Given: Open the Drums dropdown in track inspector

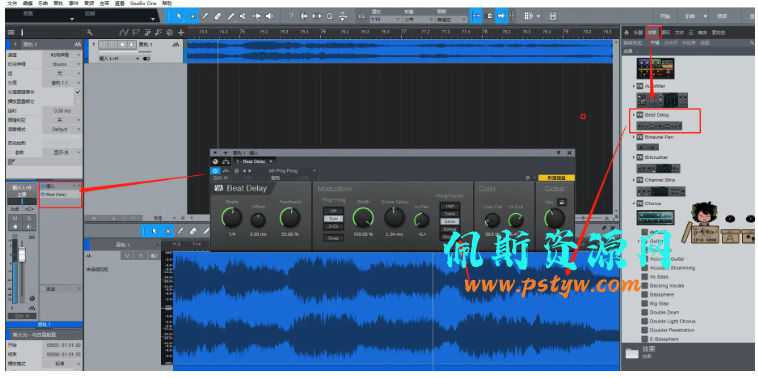Looking at the screenshot, I should [x=62, y=64].
